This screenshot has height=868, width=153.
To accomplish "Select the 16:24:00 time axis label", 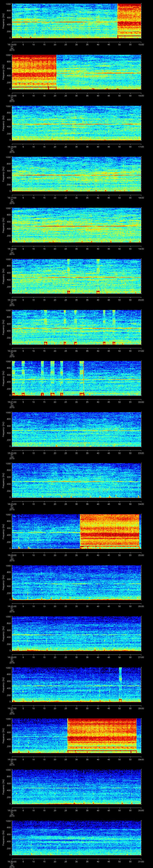I will point(12,555).
